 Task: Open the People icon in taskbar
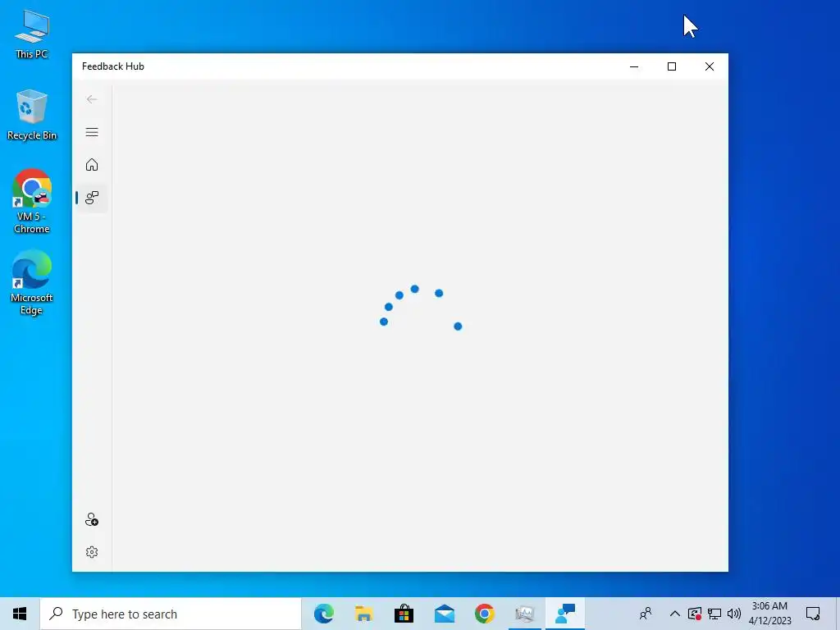coord(646,614)
